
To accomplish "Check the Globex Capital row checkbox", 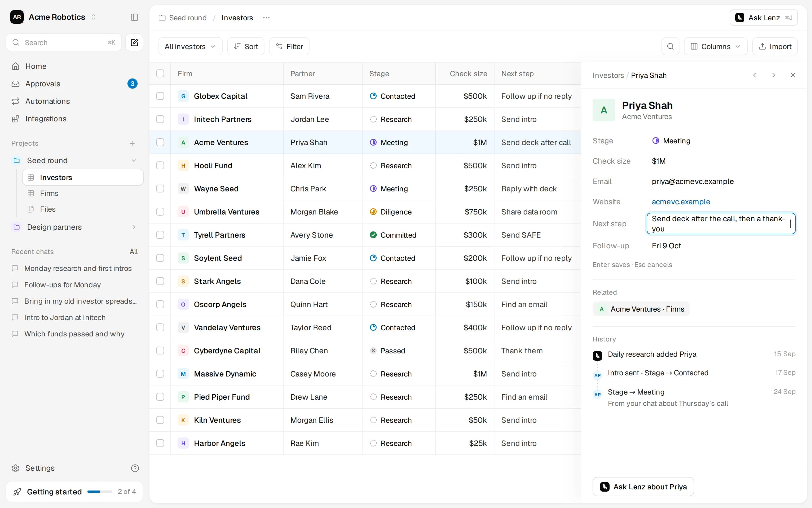I will click(x=160, y=96).
